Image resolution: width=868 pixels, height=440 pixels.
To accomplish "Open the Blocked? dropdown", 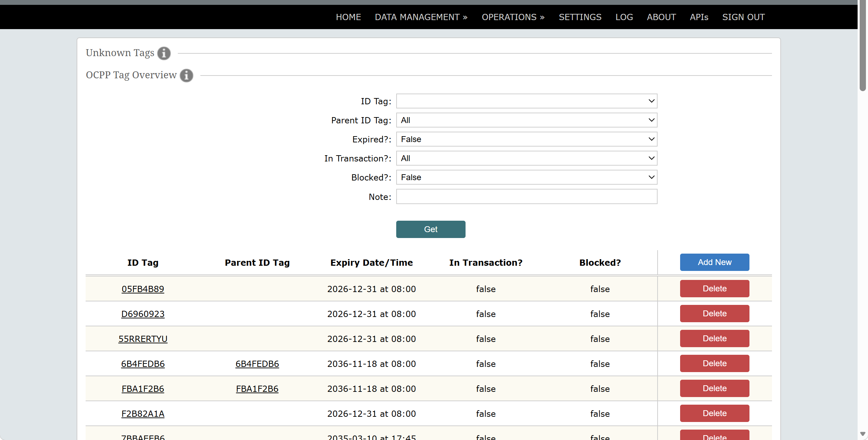I will click(x=527, y=177).
